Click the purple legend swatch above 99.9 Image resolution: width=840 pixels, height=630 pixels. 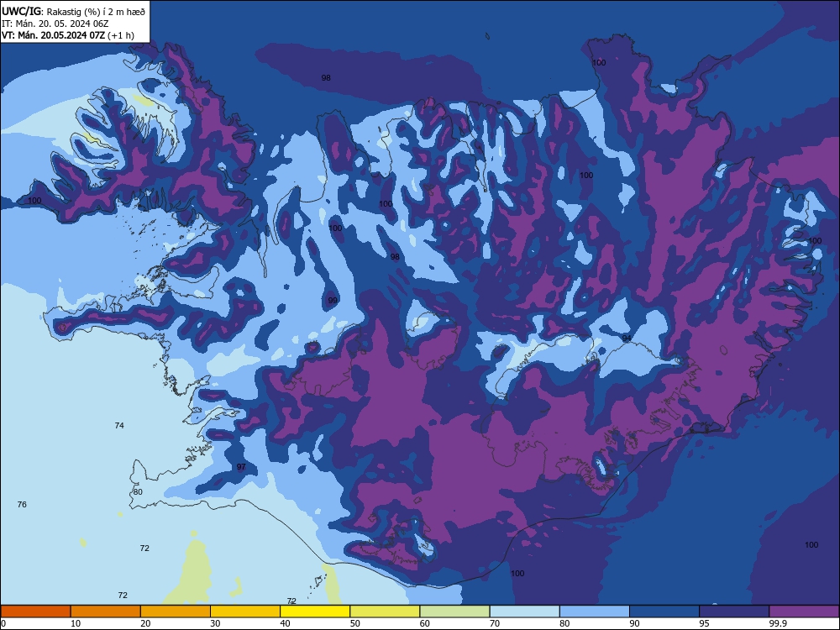coord(804,612)
